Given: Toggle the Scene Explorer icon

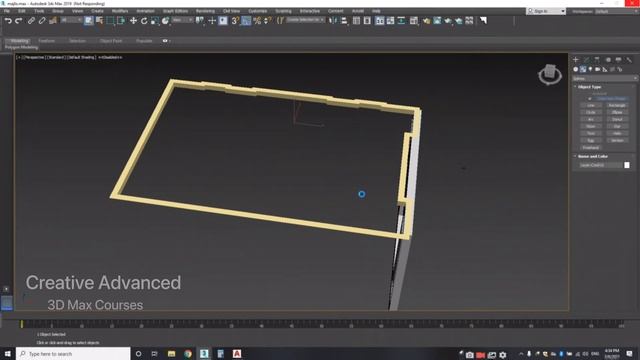Looking at the screenshot, I should click(356, 21).
